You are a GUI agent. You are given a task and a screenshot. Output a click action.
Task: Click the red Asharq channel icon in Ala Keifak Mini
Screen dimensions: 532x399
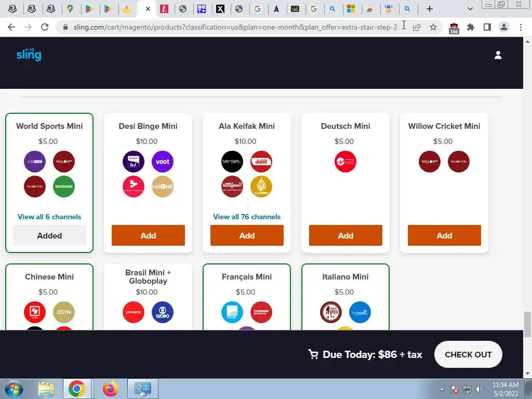[261, 162]
